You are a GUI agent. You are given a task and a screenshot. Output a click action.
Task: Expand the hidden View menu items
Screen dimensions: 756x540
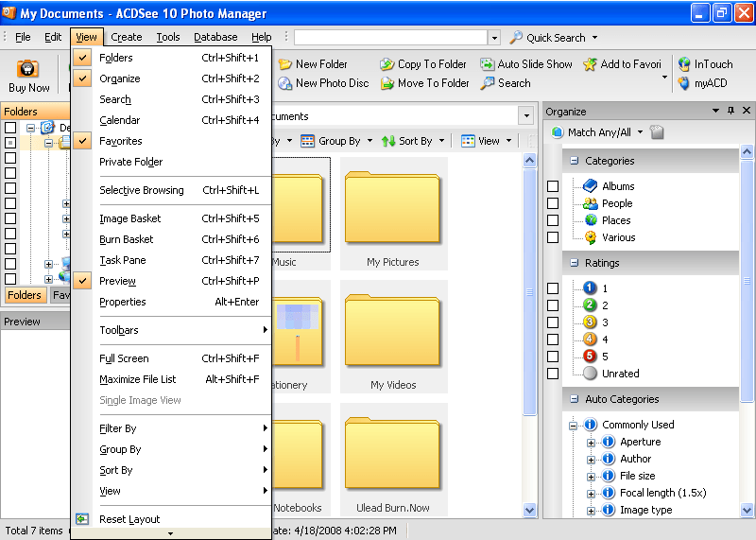tap(171, 533)
